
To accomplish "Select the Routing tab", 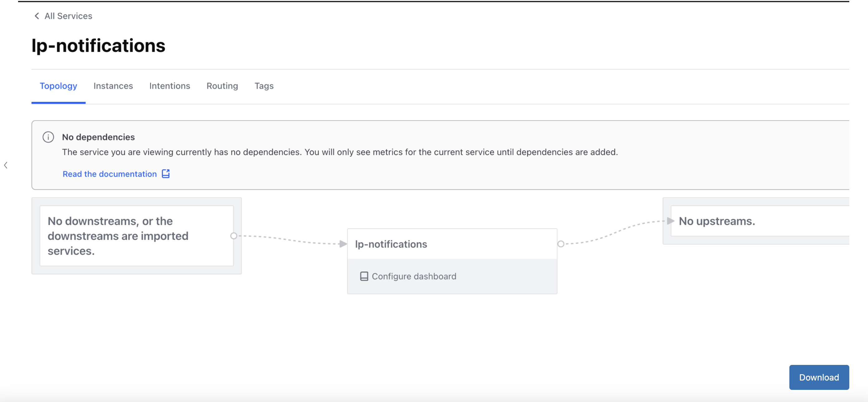I will 222,86.
